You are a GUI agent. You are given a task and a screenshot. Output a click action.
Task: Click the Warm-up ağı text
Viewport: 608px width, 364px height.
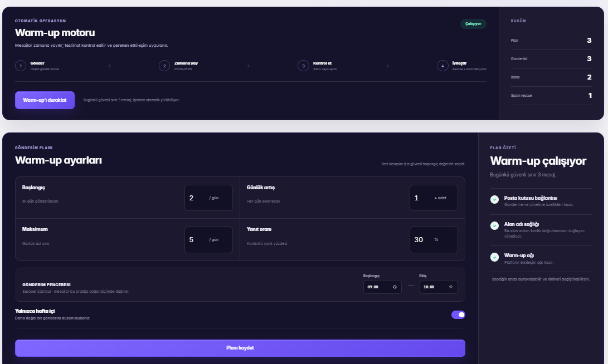tap(519, 255)
